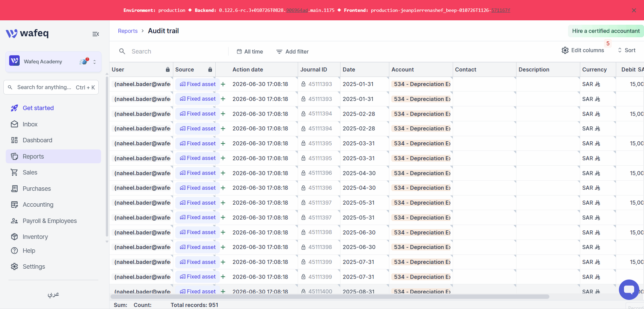Click the plus icon beside journal 45111394 debit row
Viewport: 644px width, 309px height.
[x=223, y=114]
